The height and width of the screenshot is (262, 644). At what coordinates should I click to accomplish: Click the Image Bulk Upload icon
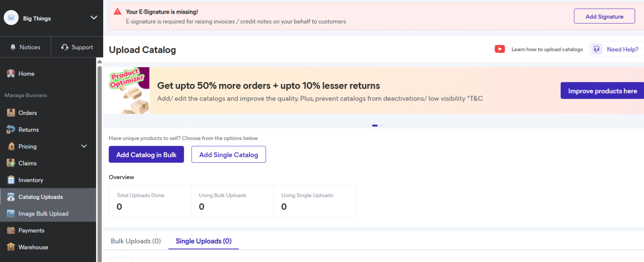[11, 214]
